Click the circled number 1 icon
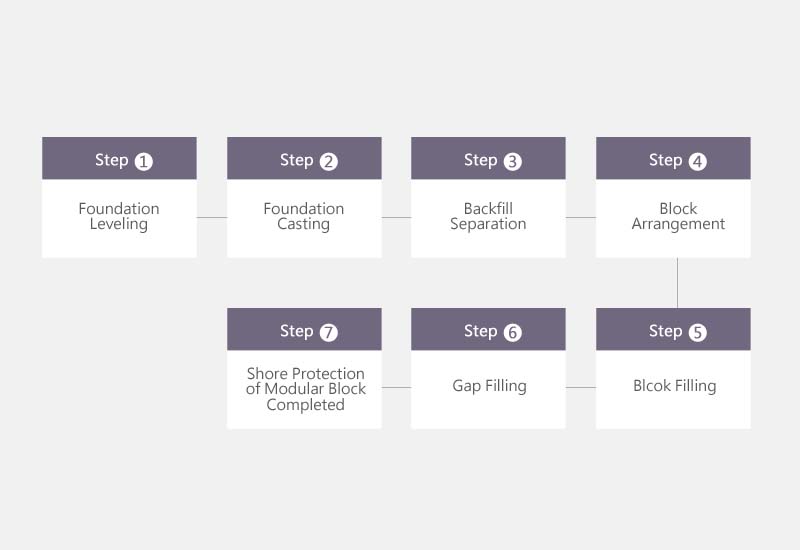This screenshot has width=800, height=550. click(143, 162)
